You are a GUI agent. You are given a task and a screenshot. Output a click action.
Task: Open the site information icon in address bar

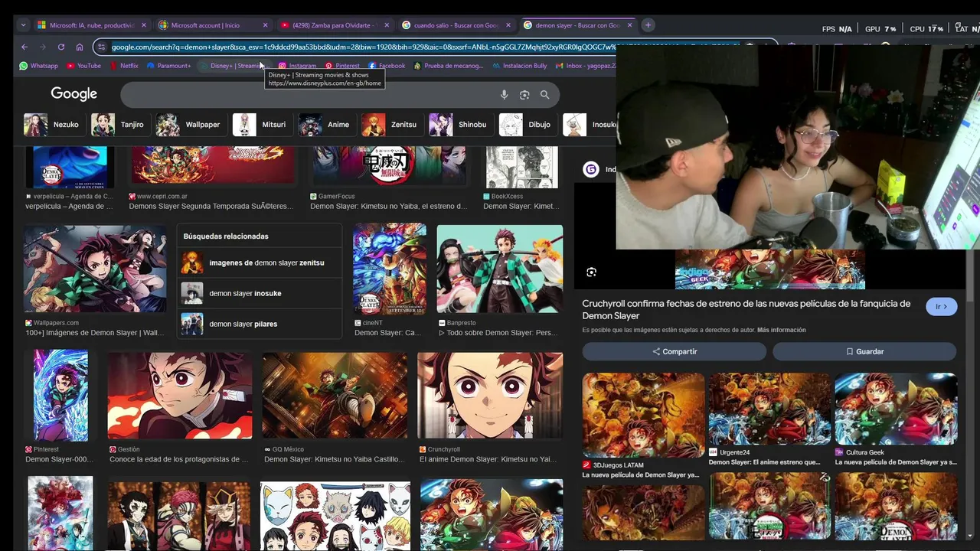tap(102, 47)
